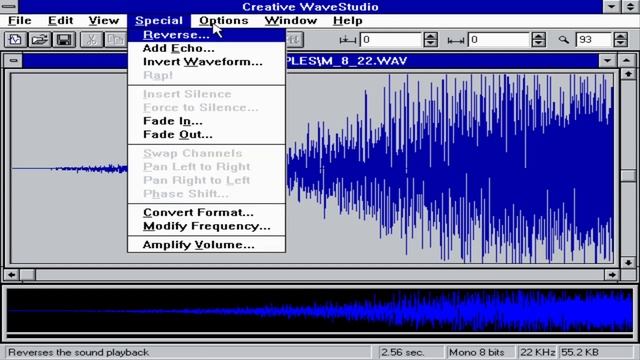Click the first numeric field showing 0
Viewport: 640px width, 360px height.
click(391, 40)
